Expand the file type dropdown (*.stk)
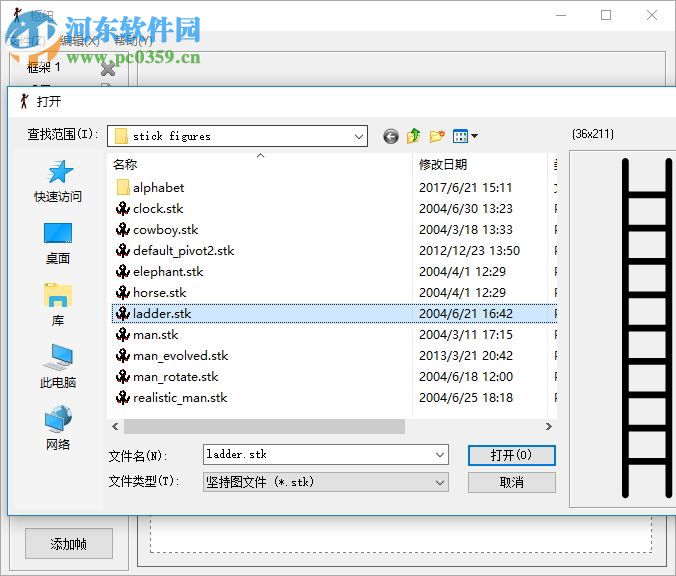The width and height of the screenshot is (676, 576). (x=440, y=482)
